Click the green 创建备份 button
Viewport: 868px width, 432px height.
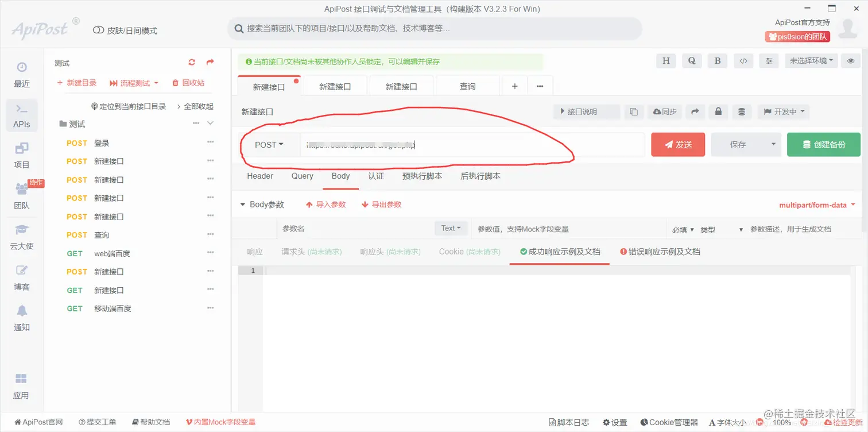pyautogui.click(x=824, y=144)
